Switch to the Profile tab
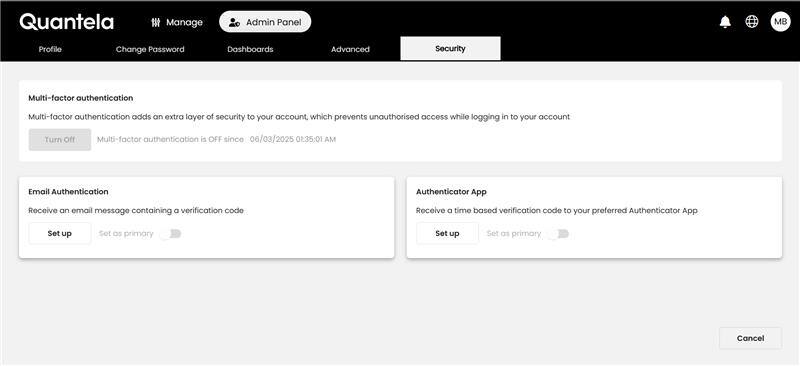 [50, 50]
